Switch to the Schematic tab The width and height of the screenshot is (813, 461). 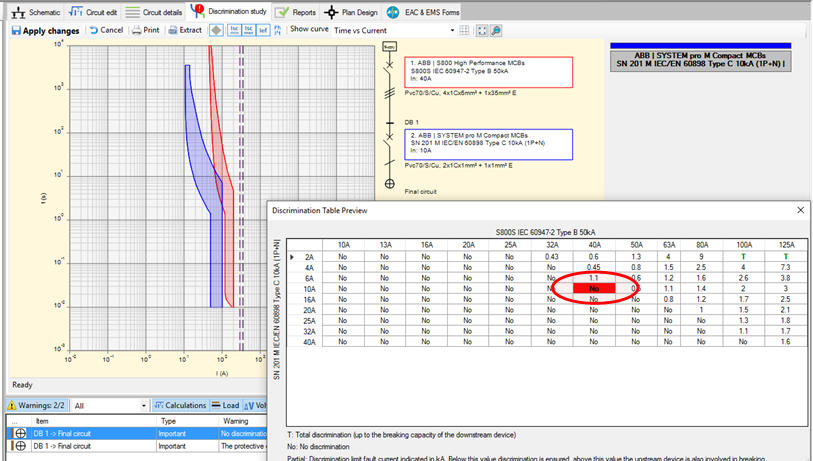36,12
